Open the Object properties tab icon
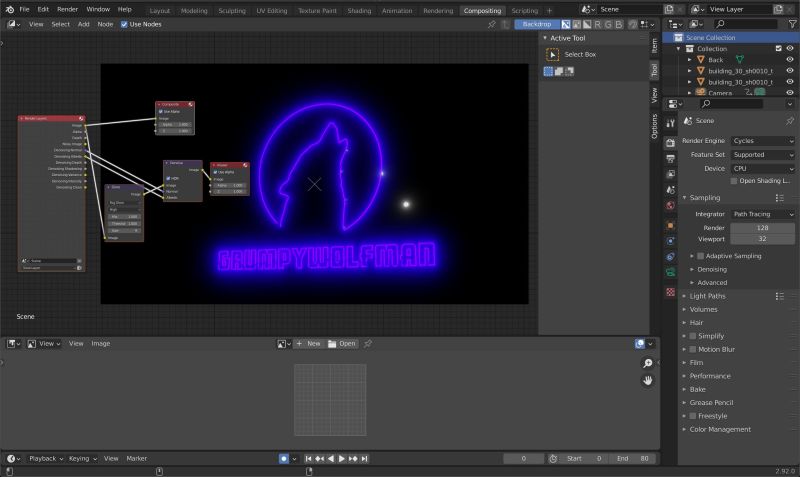Screen dimensions: 800x477 click(x=670, y=225)
